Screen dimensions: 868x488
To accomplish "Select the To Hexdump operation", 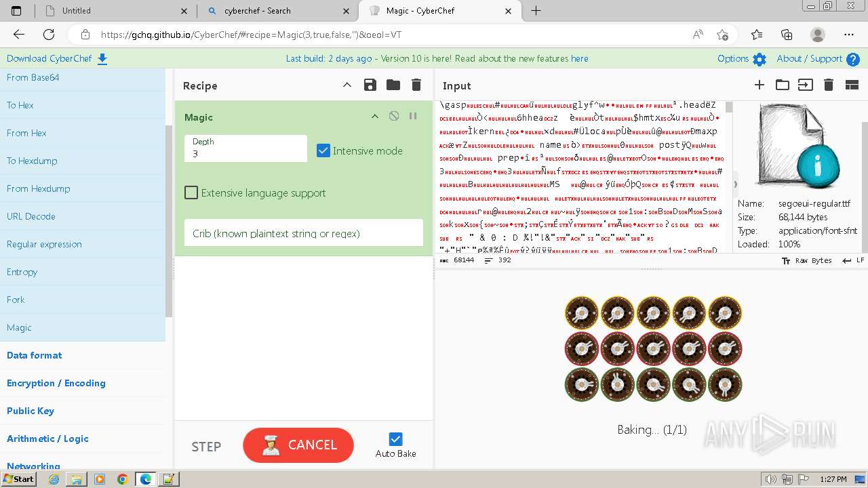I will [83, 161].
